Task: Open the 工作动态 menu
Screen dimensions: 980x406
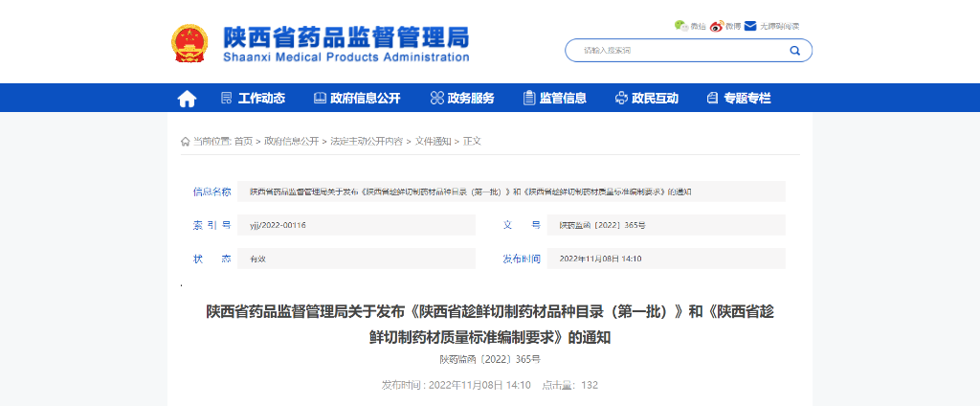Action: 261,98
